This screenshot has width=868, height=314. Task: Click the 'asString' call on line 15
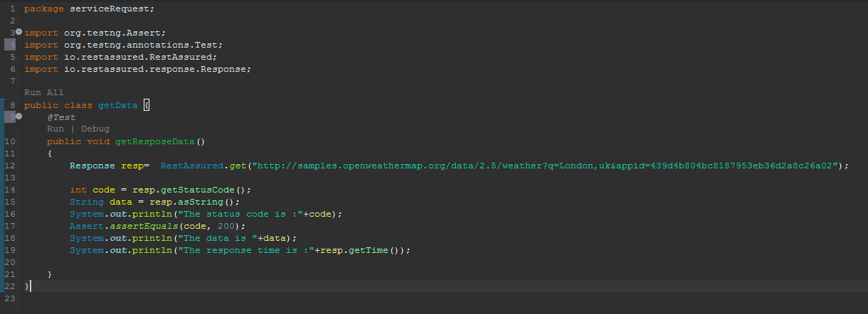pos(201,202)
